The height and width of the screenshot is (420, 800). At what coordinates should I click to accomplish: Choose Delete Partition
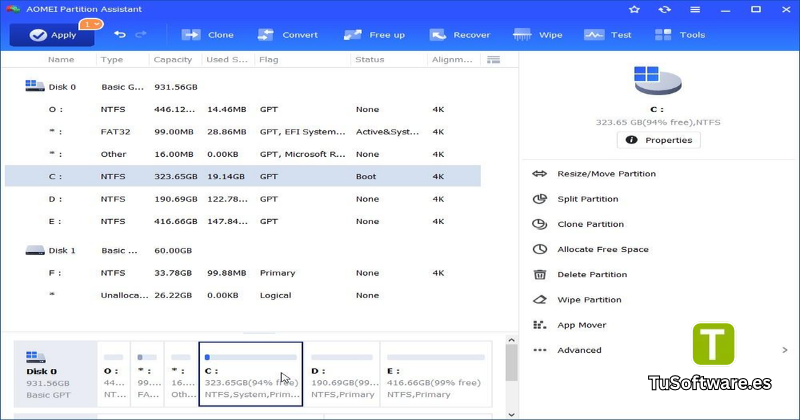(x=580, y=275)
